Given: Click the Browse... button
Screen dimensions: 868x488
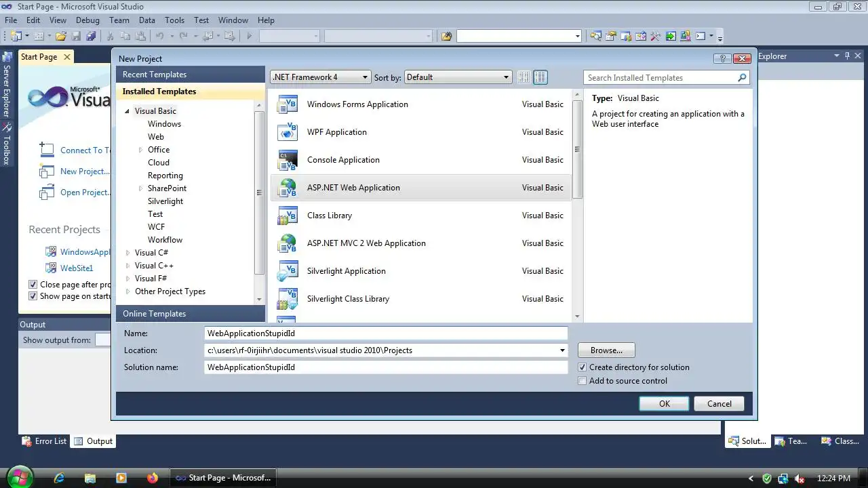Looking at the screenshot, I should click(x=606, y=350).
